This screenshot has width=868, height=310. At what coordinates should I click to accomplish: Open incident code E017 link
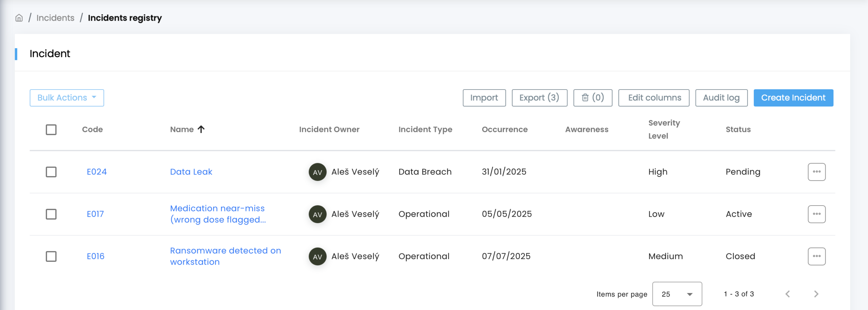point(95,214)
